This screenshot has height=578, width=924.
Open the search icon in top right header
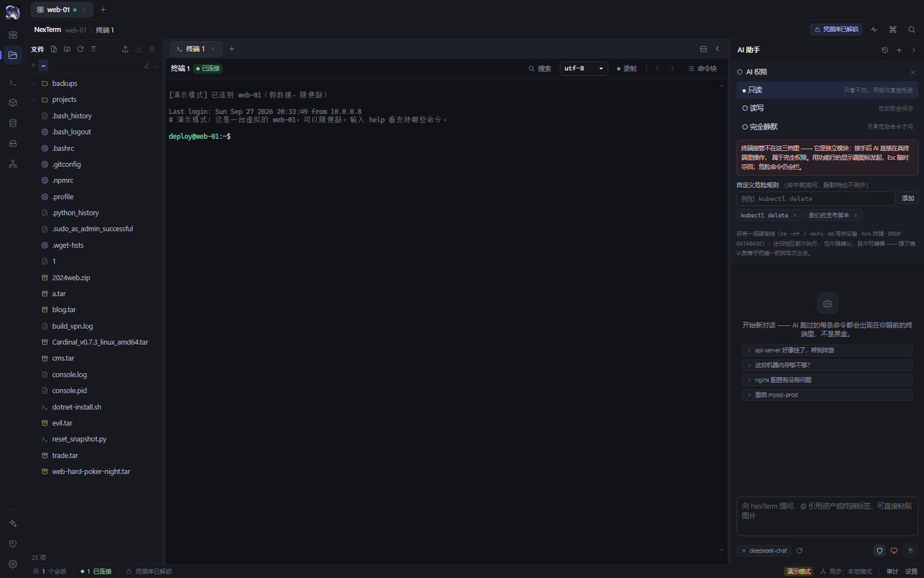(911, 30)
